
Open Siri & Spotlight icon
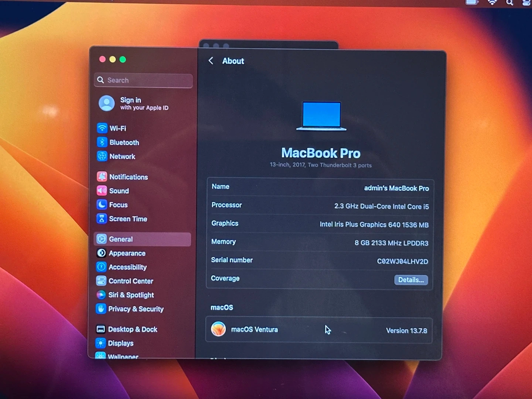point(101,295)
